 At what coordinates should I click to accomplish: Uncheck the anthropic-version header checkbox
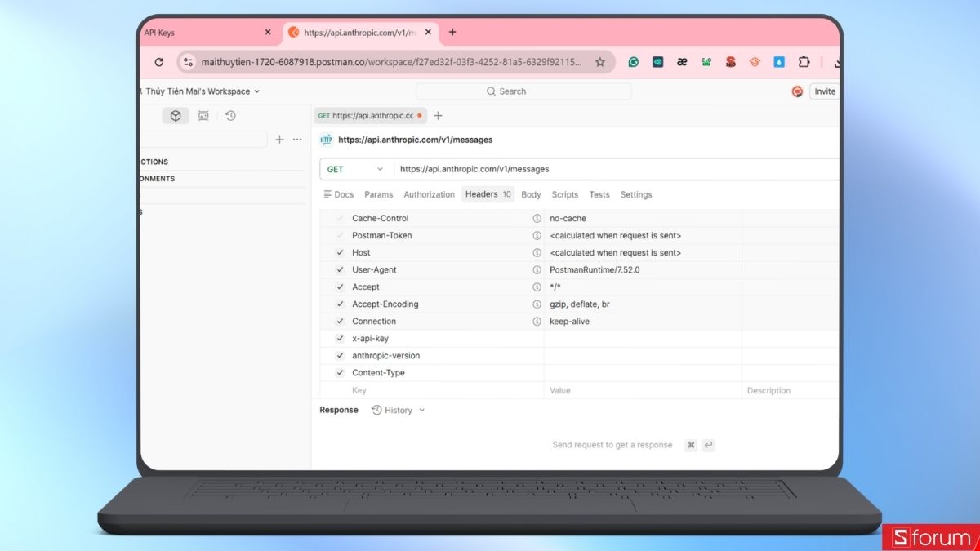(x=340, y=355)
